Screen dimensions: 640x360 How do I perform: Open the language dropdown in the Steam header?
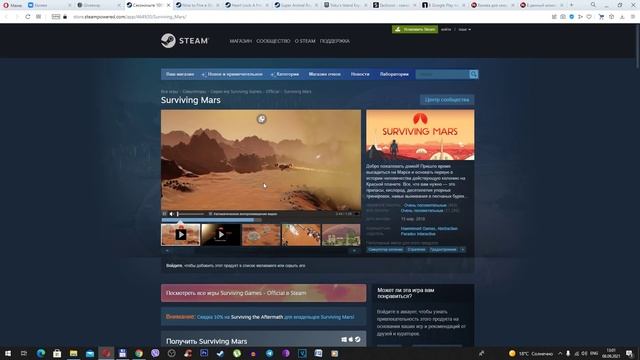click(464, 29)
